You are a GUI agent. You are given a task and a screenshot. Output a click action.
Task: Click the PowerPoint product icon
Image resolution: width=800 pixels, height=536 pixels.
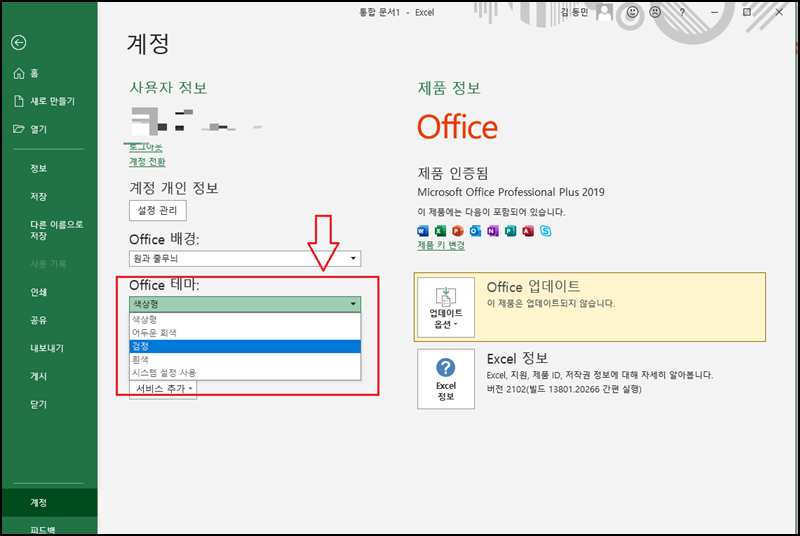458,231
